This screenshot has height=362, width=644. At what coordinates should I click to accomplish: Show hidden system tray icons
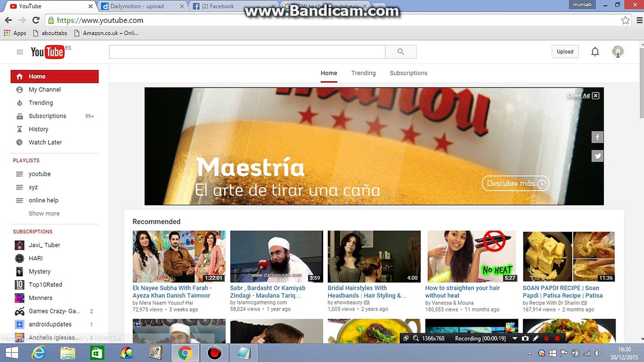pyautogui.click(x=530, y=353)
